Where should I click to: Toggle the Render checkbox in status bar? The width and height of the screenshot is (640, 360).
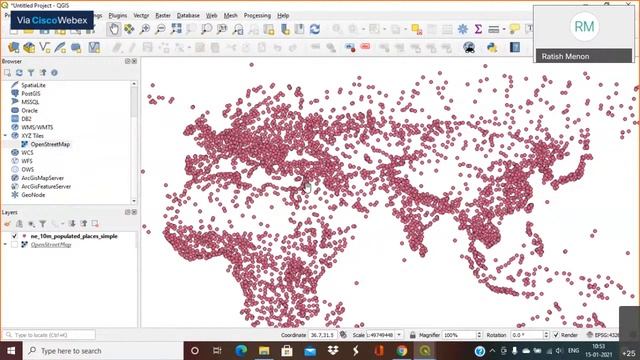pyautogui.click(x=556, y=335)
